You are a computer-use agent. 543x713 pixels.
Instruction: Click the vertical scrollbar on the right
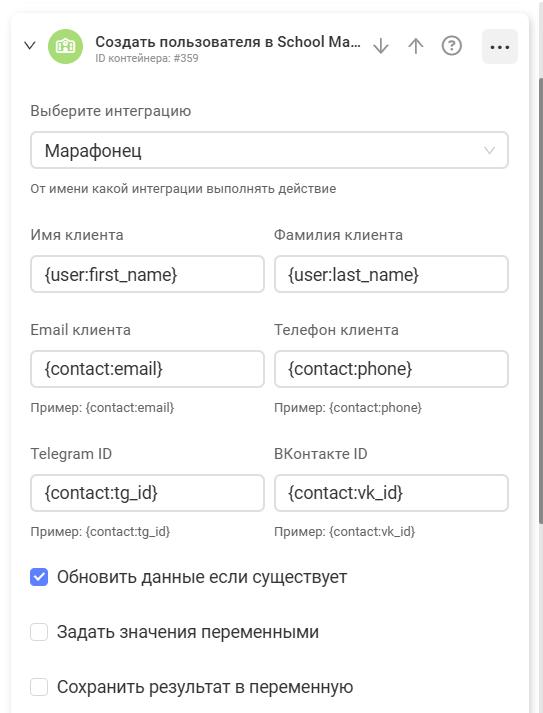pyautogui.click(x=541, y=300)
